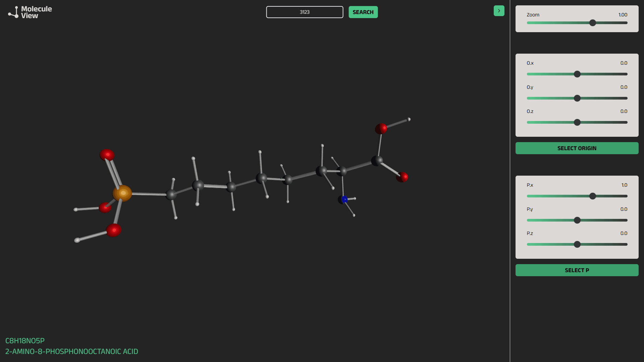
Task: Click the orange phosphorus atom
Action: (x=122, y=193)
